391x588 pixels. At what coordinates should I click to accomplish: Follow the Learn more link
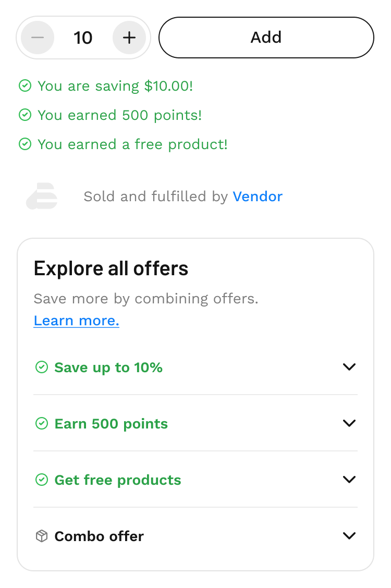(x=76, y=321)
